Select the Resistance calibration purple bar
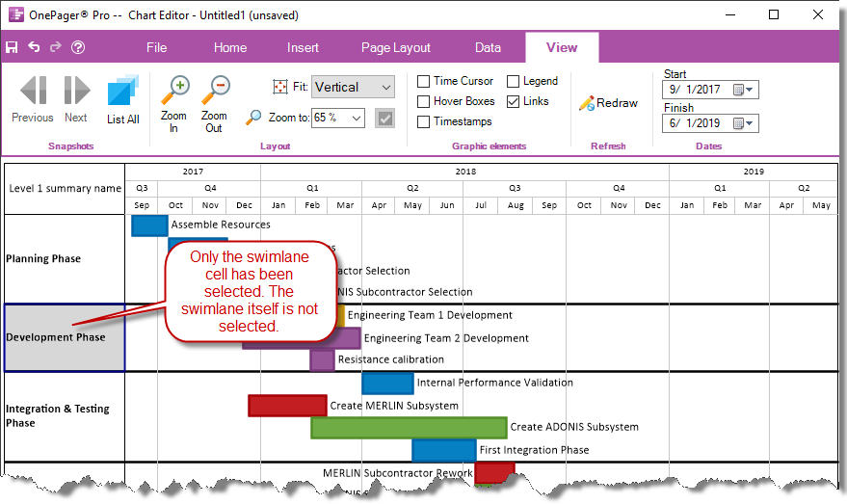This screenshot has height=504, width=847. (323, 360)
